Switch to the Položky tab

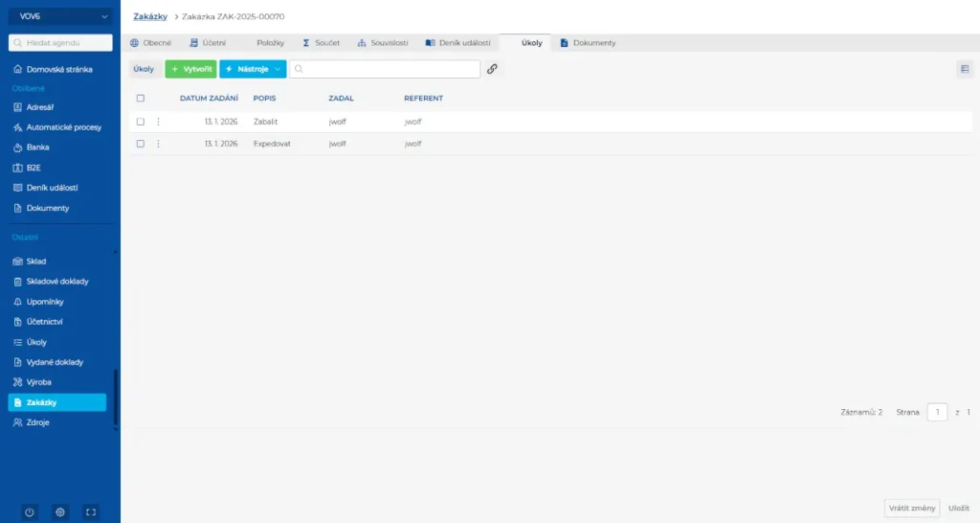point(270,43)
